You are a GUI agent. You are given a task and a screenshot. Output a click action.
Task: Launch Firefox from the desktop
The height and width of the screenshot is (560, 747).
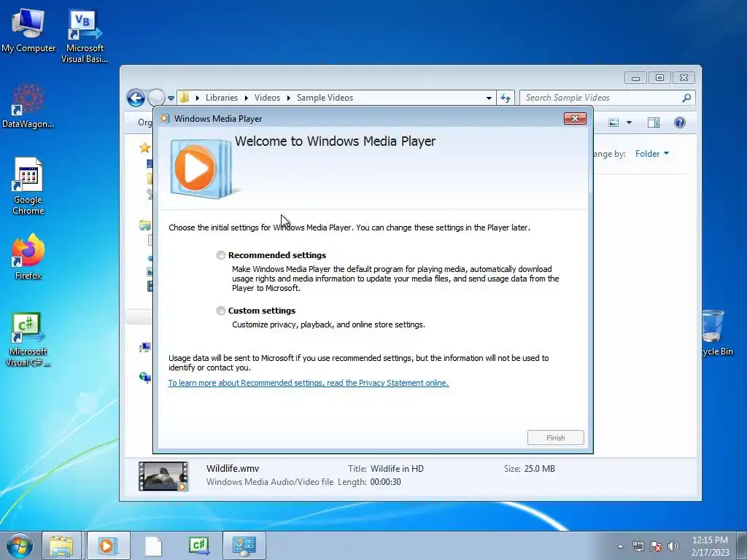[28, 257]
